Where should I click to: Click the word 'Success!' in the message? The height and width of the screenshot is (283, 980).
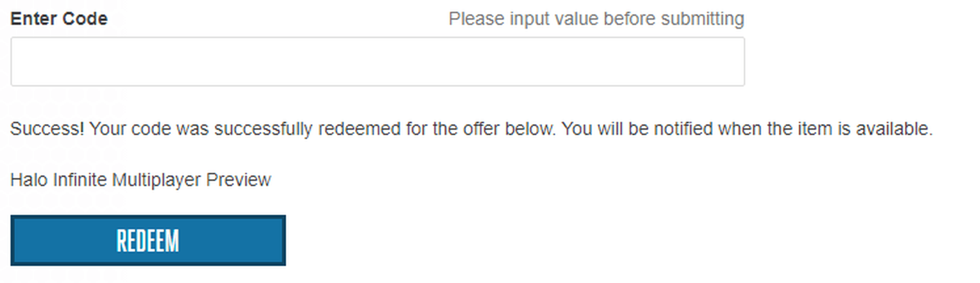[x=47, y=129]
